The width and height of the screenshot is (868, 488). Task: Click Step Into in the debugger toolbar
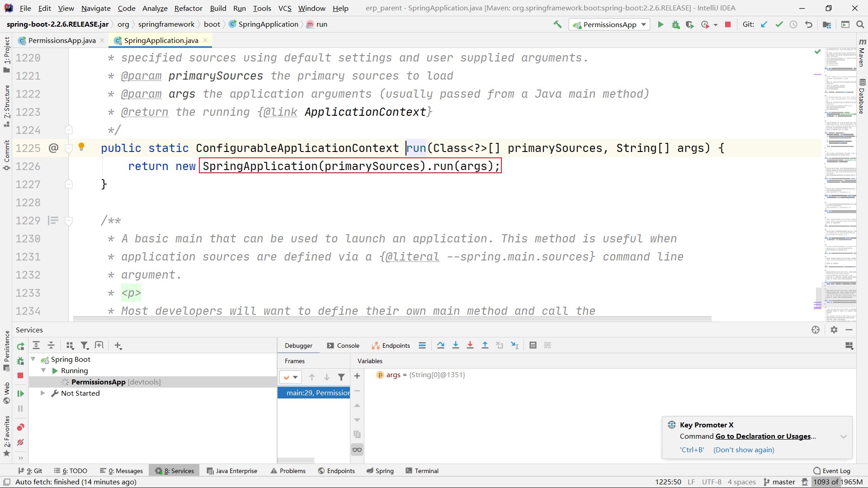pos(456,345)
